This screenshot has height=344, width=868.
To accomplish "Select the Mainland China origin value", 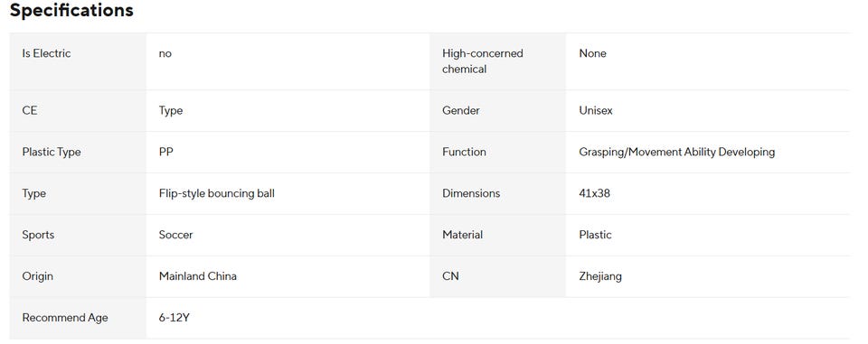I will click(x=198, y=276).
